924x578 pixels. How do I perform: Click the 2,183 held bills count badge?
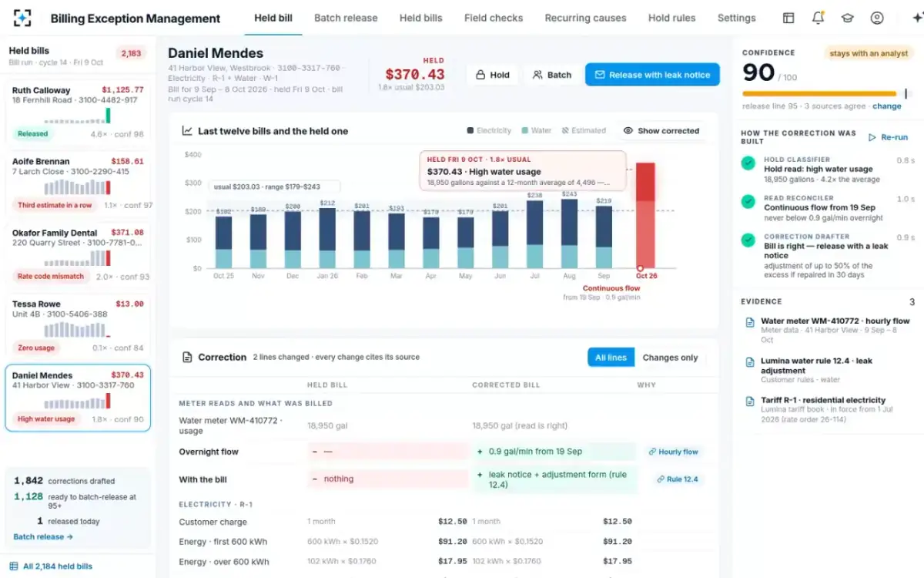click(131, 53)
